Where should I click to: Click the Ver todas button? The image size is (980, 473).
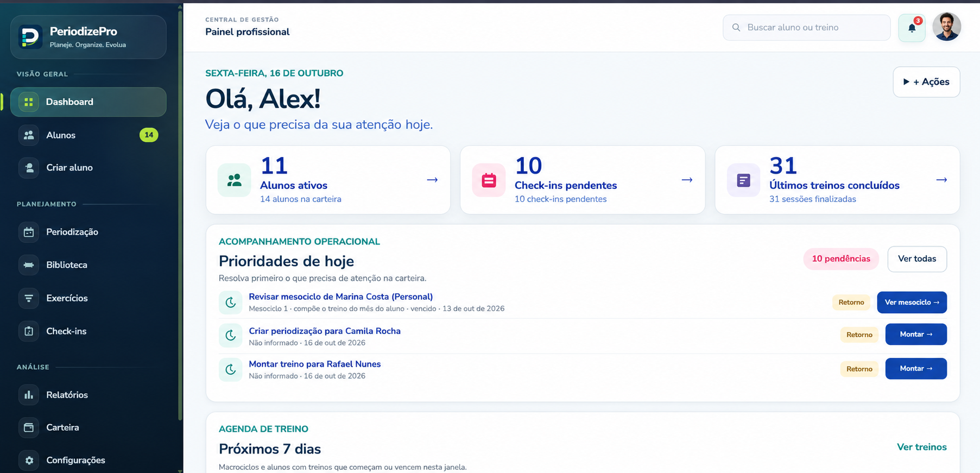click(917, 259)
